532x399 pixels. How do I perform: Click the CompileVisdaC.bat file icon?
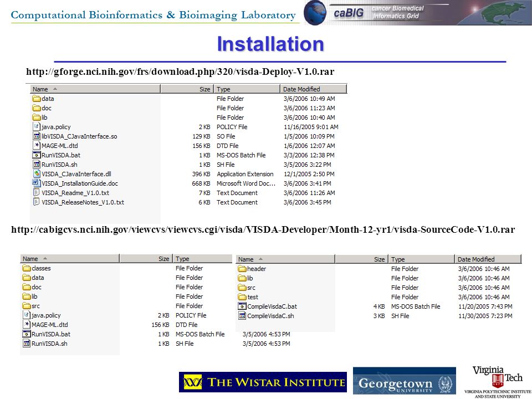(x=242, y=306)
